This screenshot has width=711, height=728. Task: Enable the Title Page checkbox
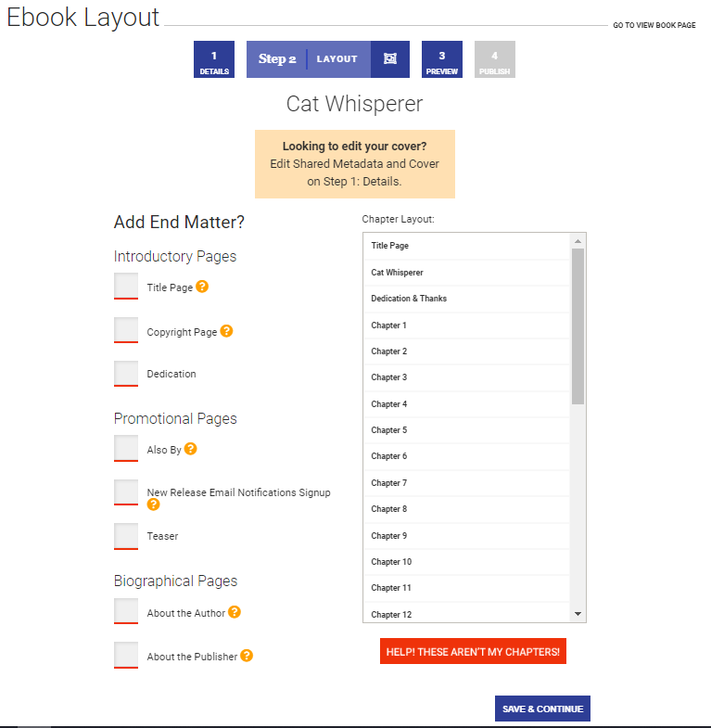coord(126,286)
